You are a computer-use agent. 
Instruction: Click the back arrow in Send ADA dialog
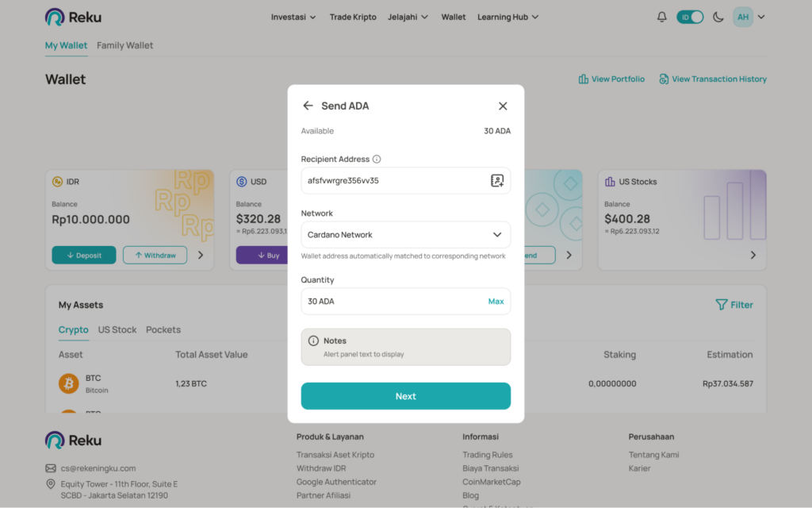pyautogui.click(x=308, y=106)
